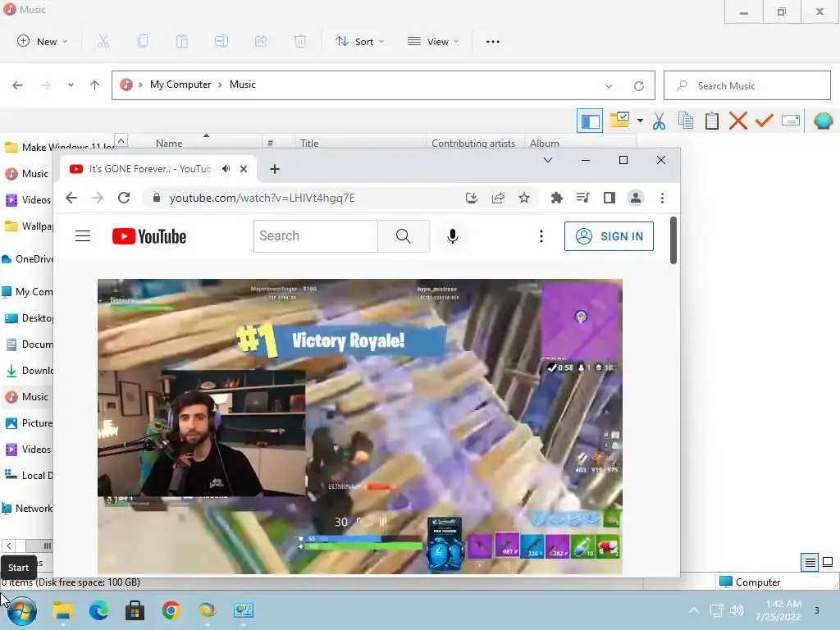Image resolution: width=840 pixels, height=630 pixels.
Task: Close the It's GONE Forever YouTube tab
Action: pos(244,169)
